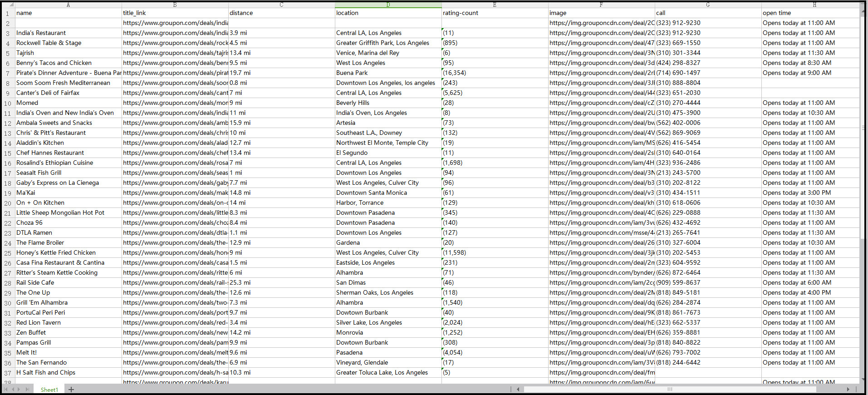This screenshot has height=395, width=868.
Task: Select the row 10 header
Action: point(8,103)
